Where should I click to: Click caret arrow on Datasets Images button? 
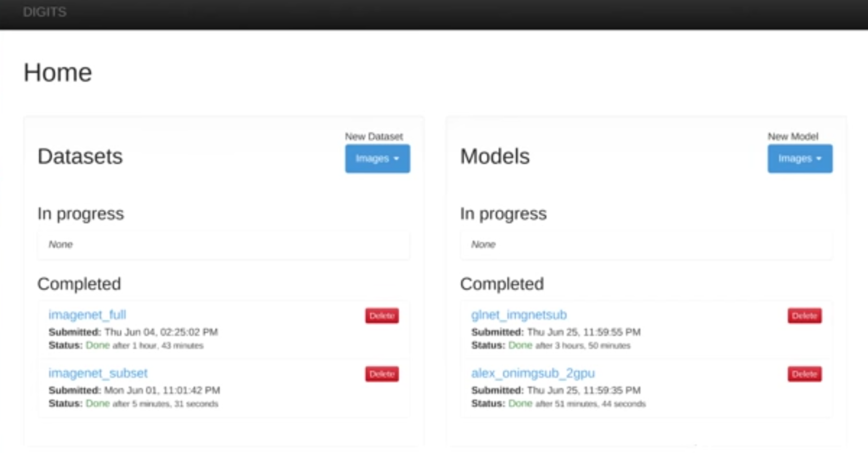(x=396, y=159)
